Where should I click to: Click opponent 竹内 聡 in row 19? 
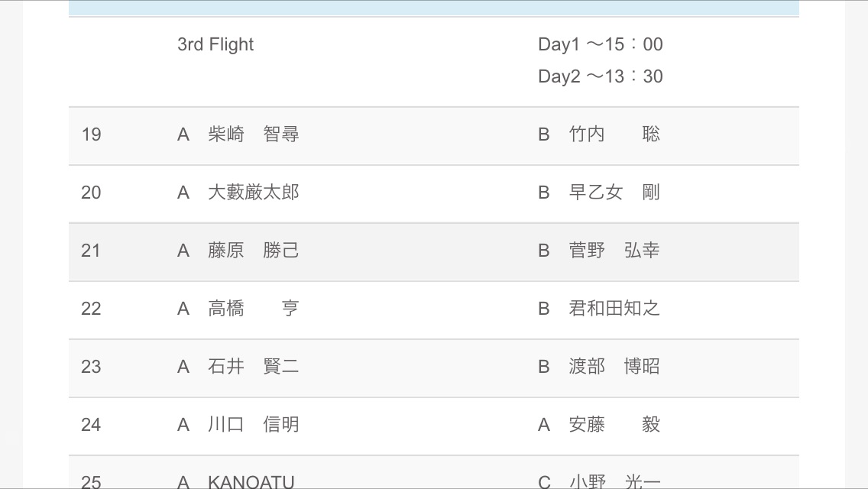click(x=614, y=134)
